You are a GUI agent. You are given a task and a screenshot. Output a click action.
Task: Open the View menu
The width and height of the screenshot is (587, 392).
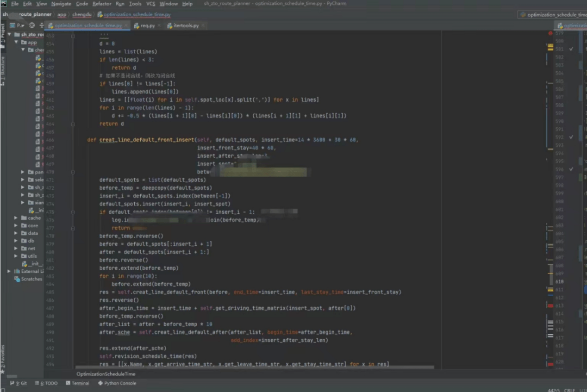pyautogui.click(x=41, y=4)
